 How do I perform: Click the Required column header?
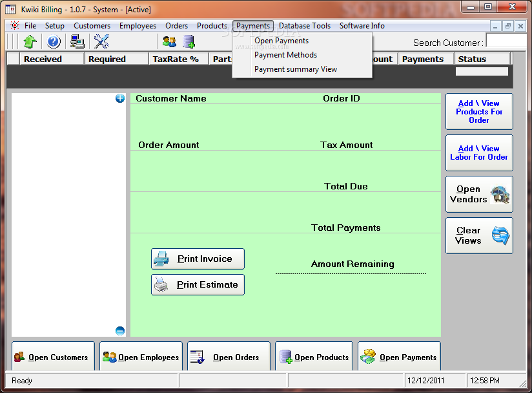point(116,59)
